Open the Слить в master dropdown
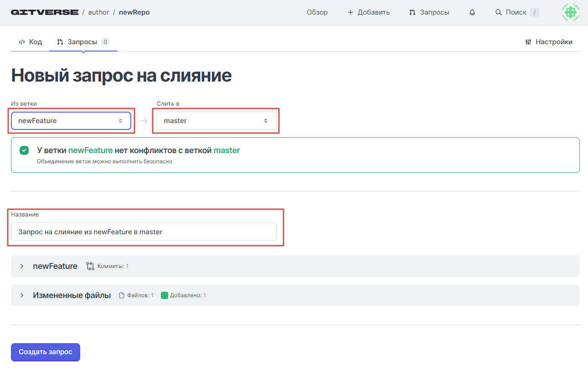The image size is (588, 371). click(x=217, y=121)
